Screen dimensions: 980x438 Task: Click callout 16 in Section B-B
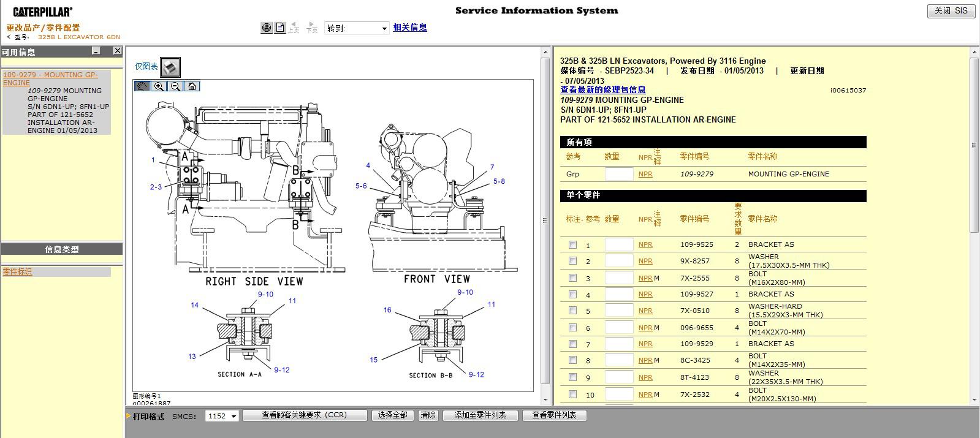387,310
